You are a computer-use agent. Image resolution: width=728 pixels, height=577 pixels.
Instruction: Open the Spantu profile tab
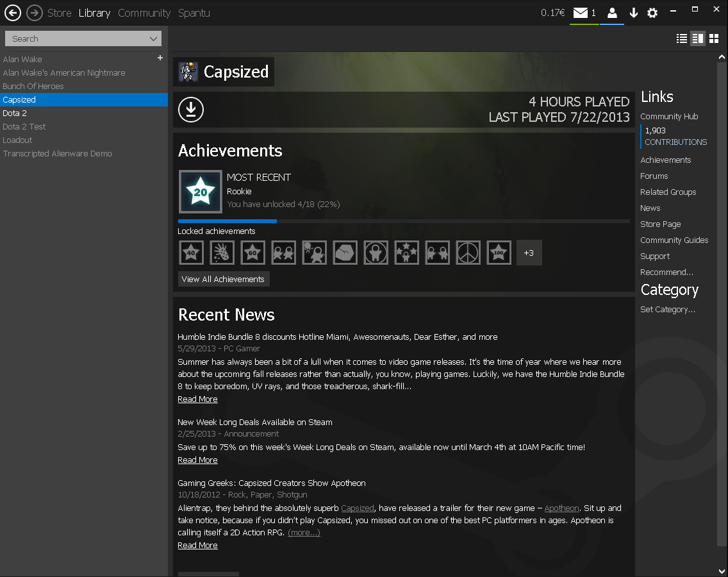(x=194, y=13)
